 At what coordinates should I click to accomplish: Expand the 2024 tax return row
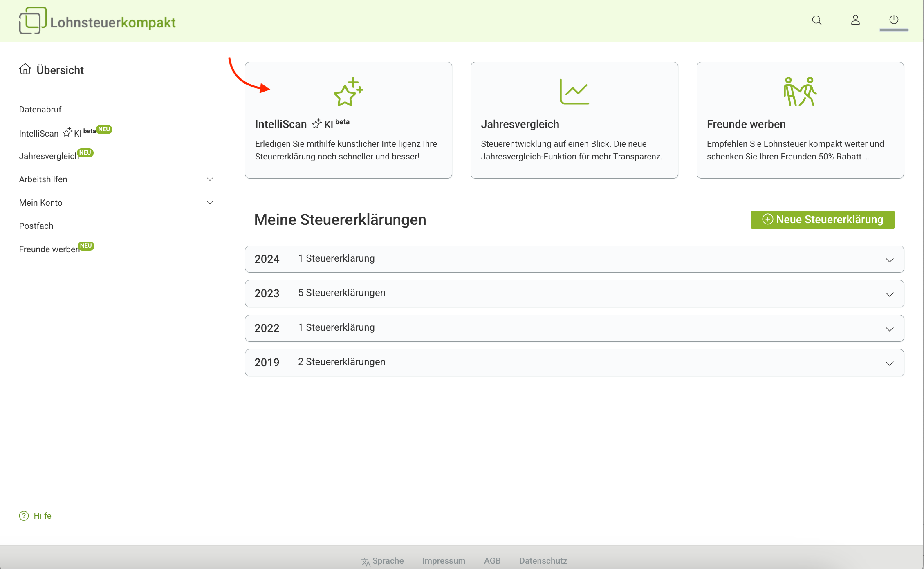pyautogui.click(x=890, y=259)
